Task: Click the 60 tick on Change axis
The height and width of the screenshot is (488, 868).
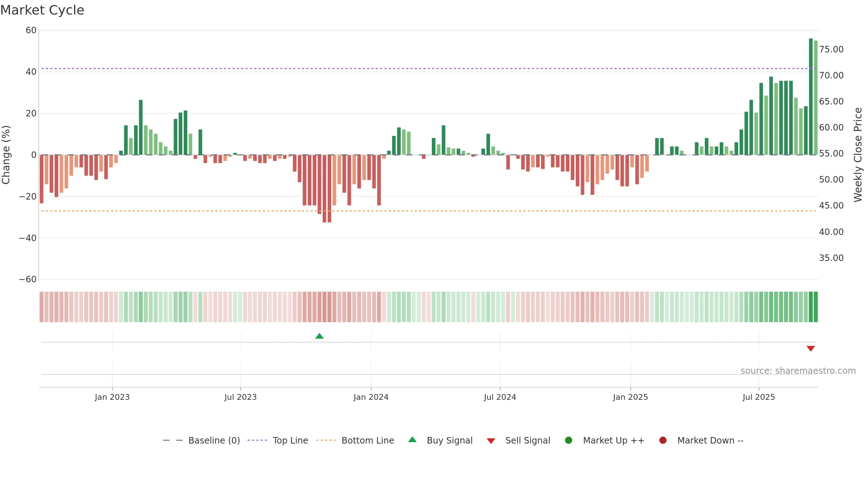Action: point(31,30)
